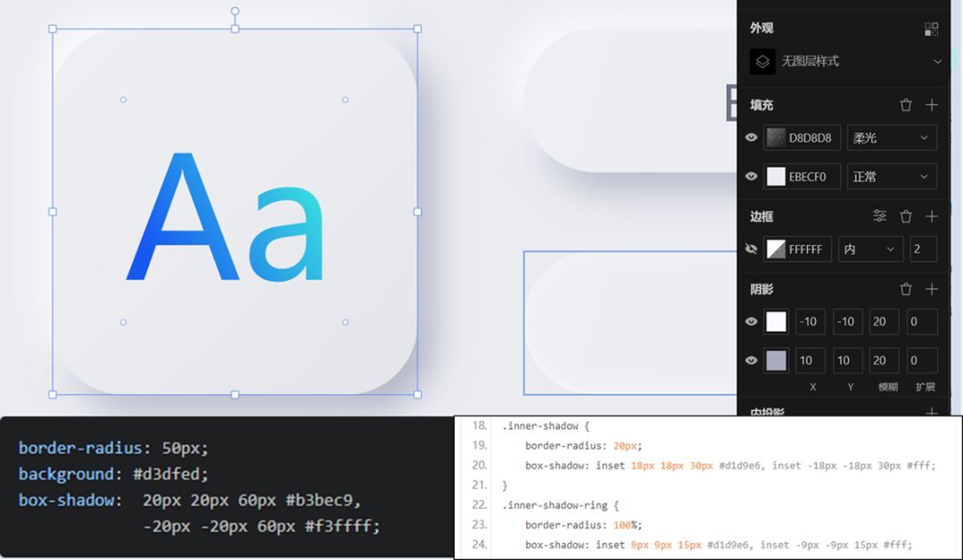Screen dimensions: 963x560
Task: Open the white shadow color swatch
Action: [776, 322]
